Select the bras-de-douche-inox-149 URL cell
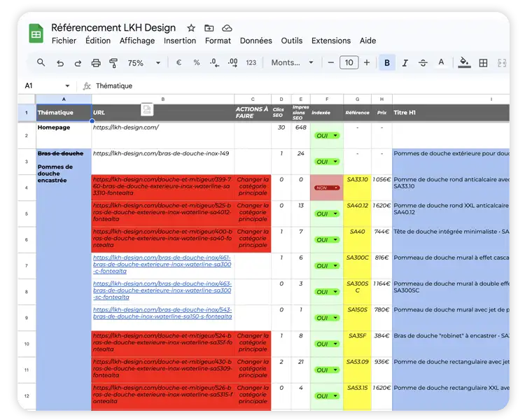The width and height of the screenshot is (525, 420). pyautogui.click(x=162, y=162)
